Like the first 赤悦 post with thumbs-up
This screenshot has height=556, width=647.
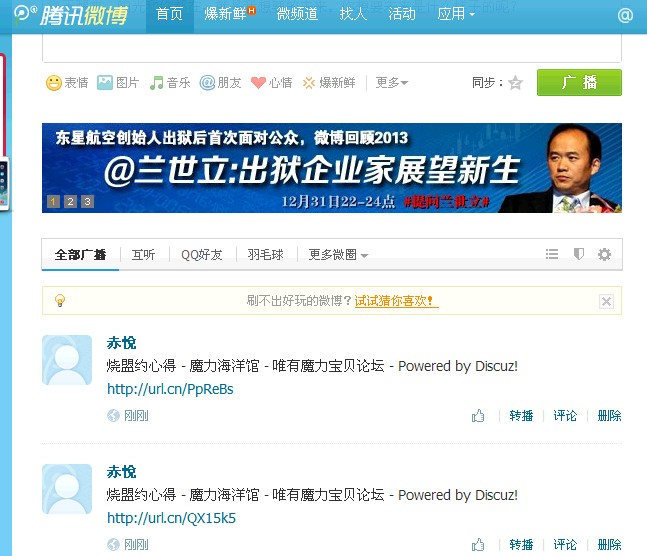478,416
